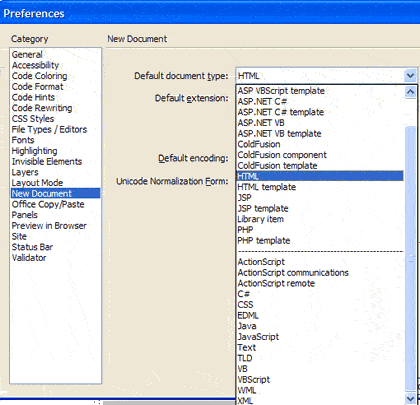Click the dropdown list scrollbar thumb
Image resolution: width=420 pixels, height=405 pixels.
click(410, 258)
